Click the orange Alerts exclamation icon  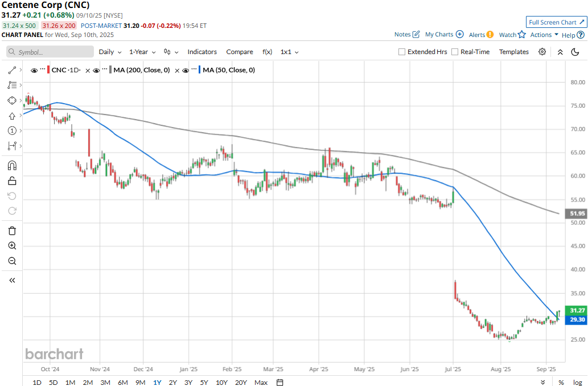tap(490, 35)
